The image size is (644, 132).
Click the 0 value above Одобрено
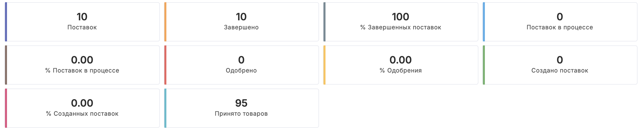pos(241,60)
